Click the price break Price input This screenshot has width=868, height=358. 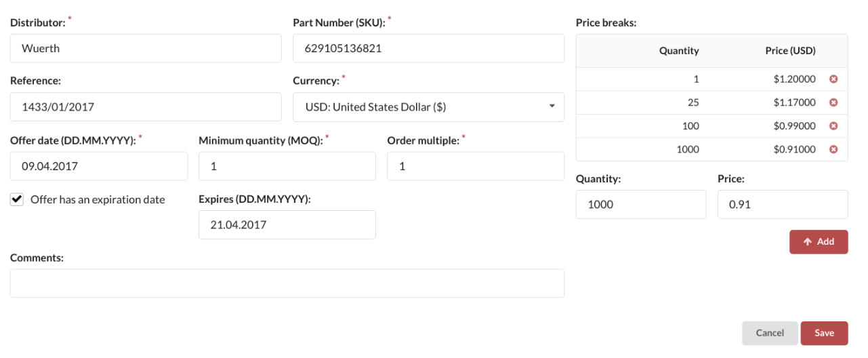[782, 205]
